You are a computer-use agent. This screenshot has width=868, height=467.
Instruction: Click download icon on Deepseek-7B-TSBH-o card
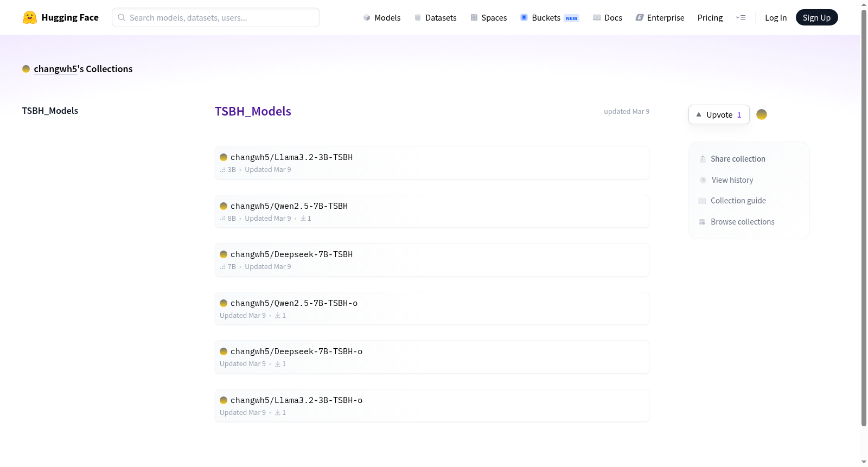click(x=278, y=364)
